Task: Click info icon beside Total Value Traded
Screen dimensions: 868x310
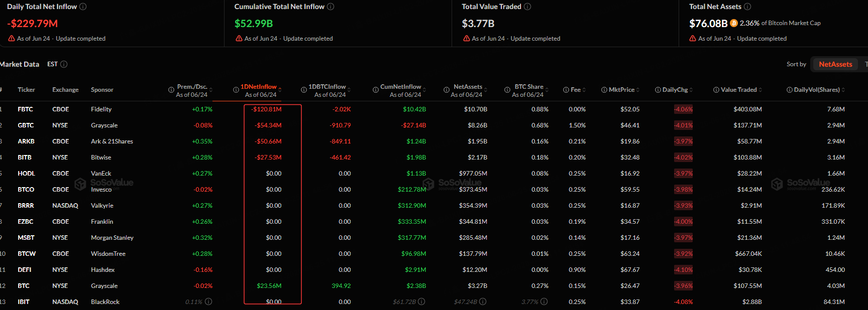Action: [x=527, y=7]
